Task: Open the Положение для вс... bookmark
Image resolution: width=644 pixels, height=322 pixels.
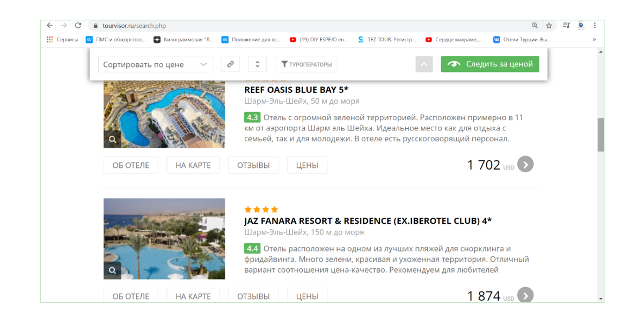Action: coord(251,39)
